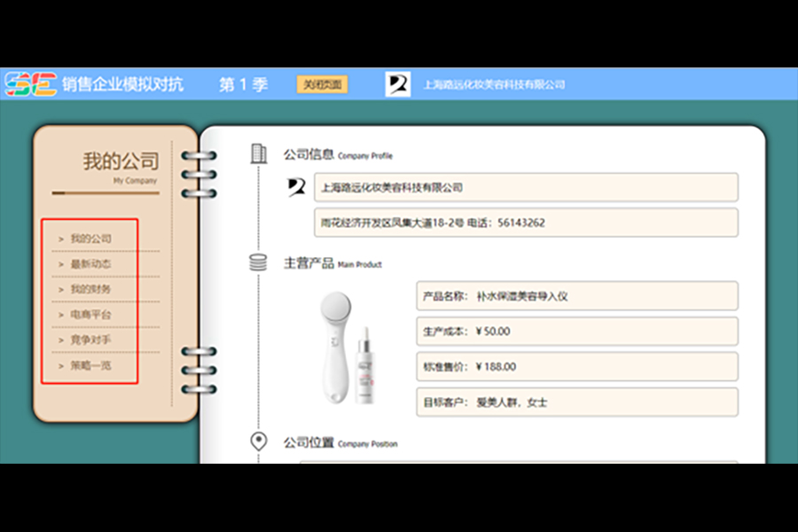798x532 pixels.
Task: Click the 第 1 季 season label
Action: pyautogui.click(x=243, y=85)
